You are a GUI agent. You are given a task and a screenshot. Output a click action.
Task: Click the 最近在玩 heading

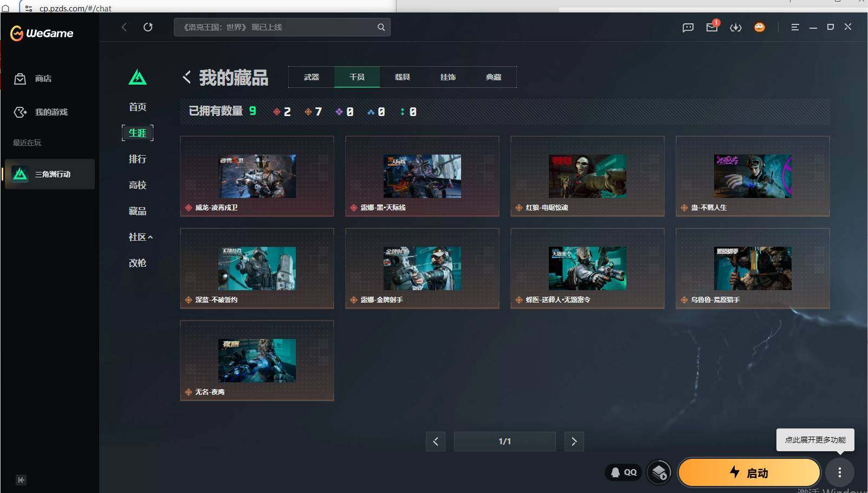click(27, 143)
